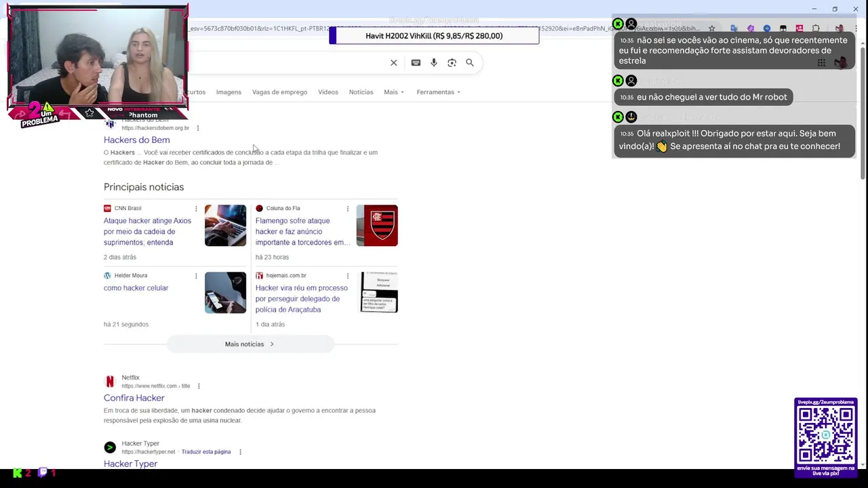Open options for the Helder Moura story
The height and width of the screenshot is (488, 868).
click(x=196, y=275)
